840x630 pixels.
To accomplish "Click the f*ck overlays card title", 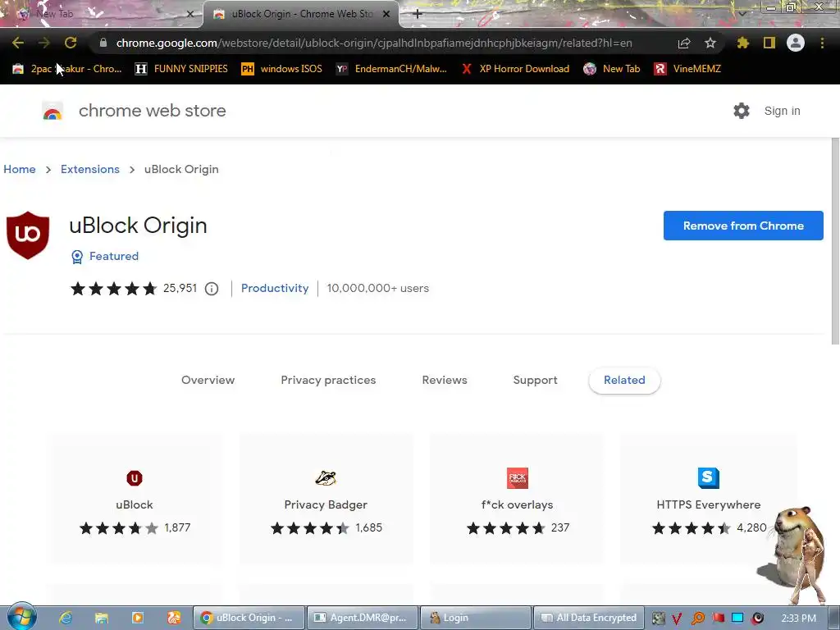I will (517, 504).
